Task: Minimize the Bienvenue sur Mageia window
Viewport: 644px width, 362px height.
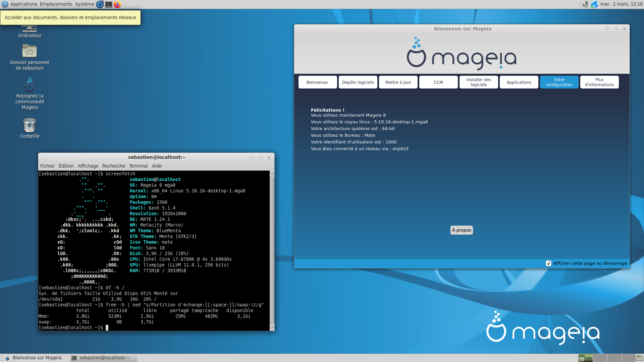Action: click(607, 29)
